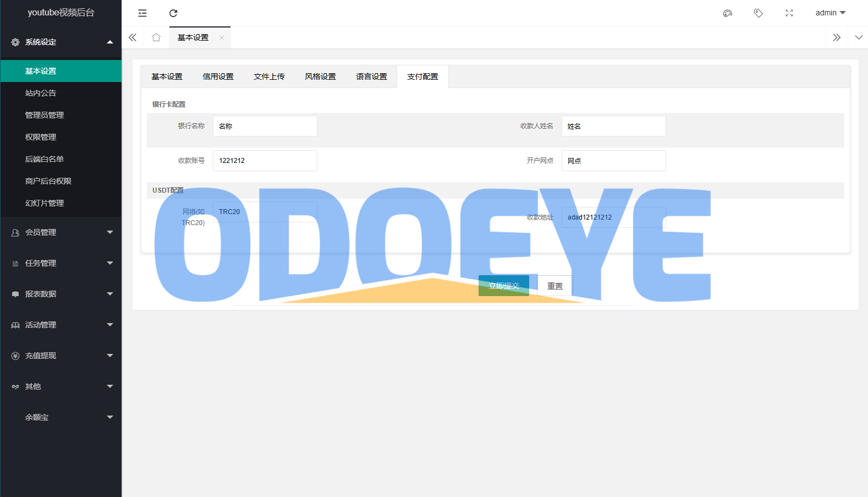
Task: Focus the 收款地址 input field
Action: 614,217
